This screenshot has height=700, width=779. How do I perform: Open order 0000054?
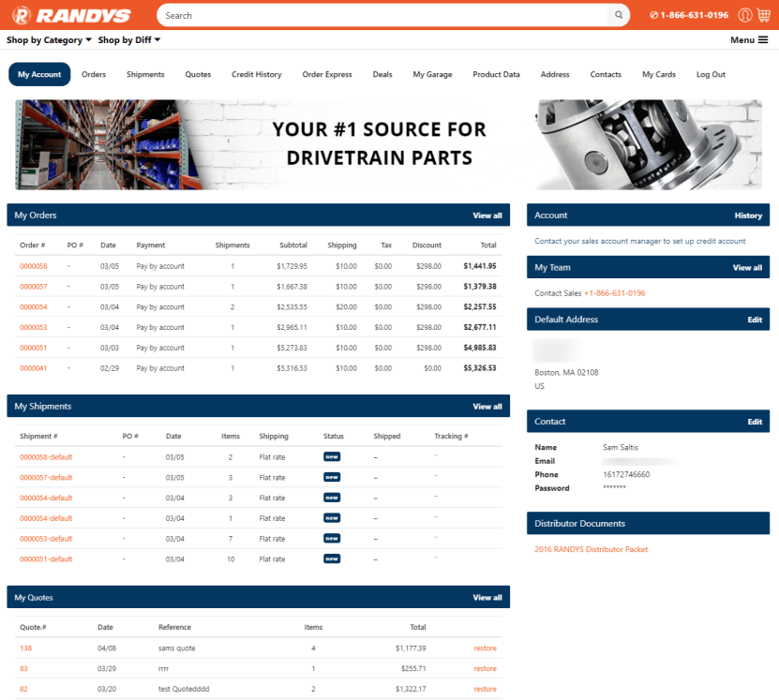[34, 306]
